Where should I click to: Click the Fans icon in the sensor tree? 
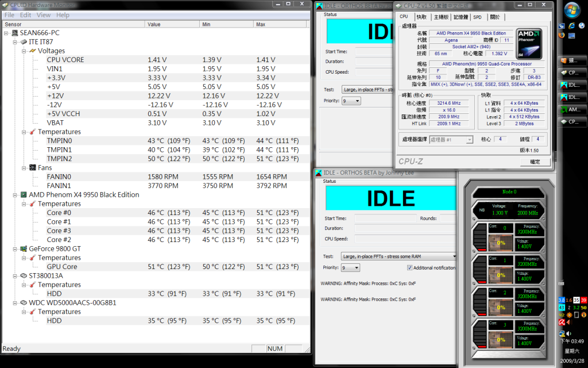pos(33,168)
